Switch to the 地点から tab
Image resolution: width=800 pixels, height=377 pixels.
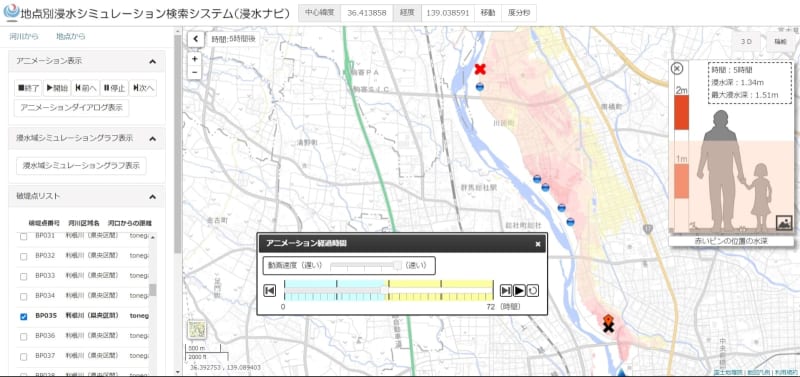(x=70, y=37)
